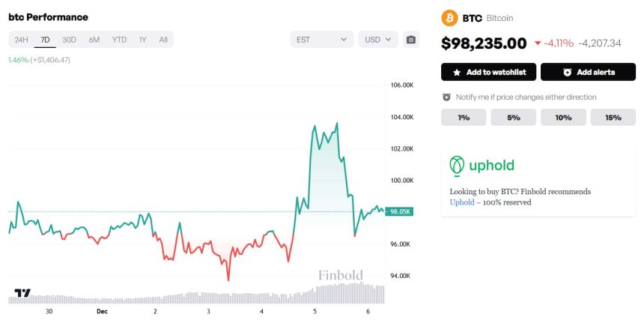Click the TradingView logo on the chart
This screenshot has height=323, width=644.
pos(22,293)
